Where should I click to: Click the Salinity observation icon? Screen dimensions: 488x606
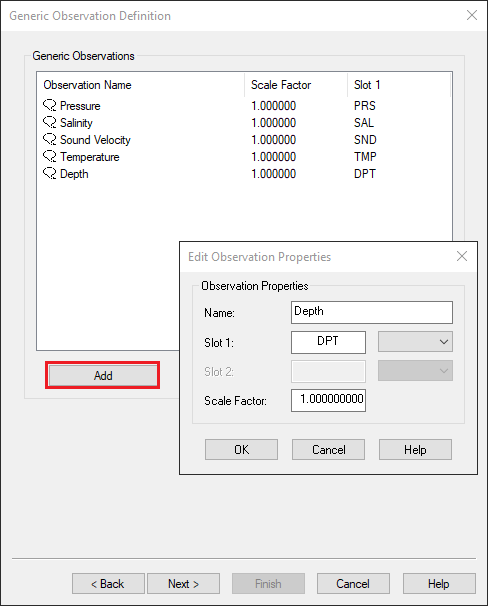(49, 122)
